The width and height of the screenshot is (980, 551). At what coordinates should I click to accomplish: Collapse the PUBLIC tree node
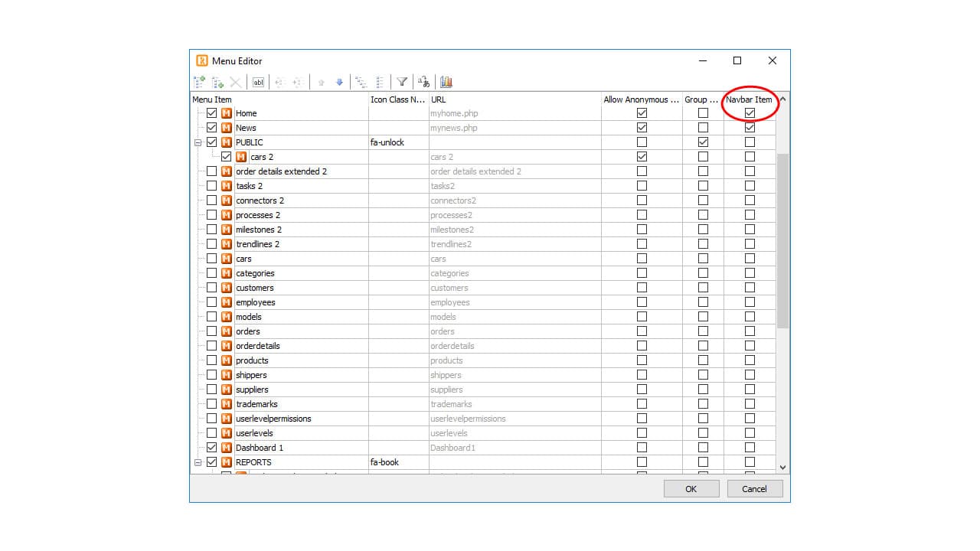click(x=197, y=142)
